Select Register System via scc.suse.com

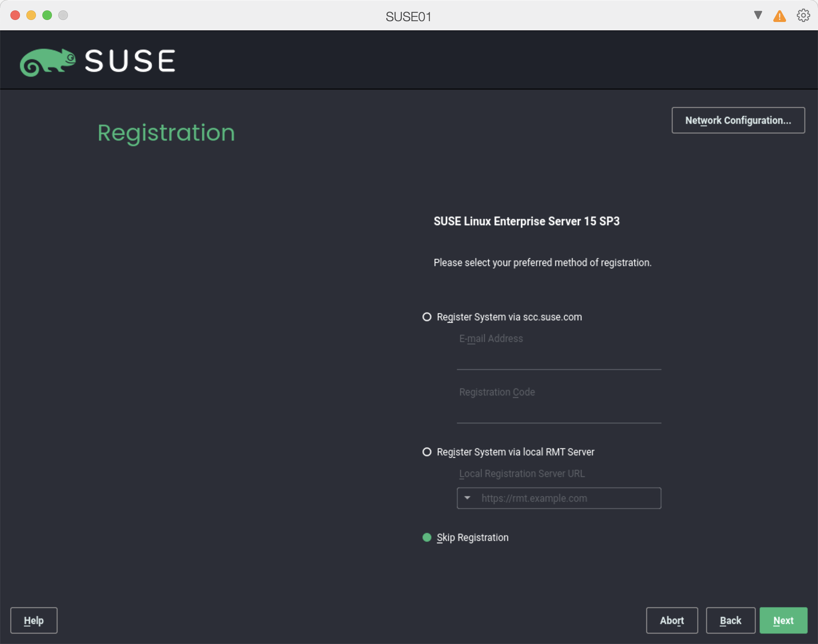pos(427,317)
